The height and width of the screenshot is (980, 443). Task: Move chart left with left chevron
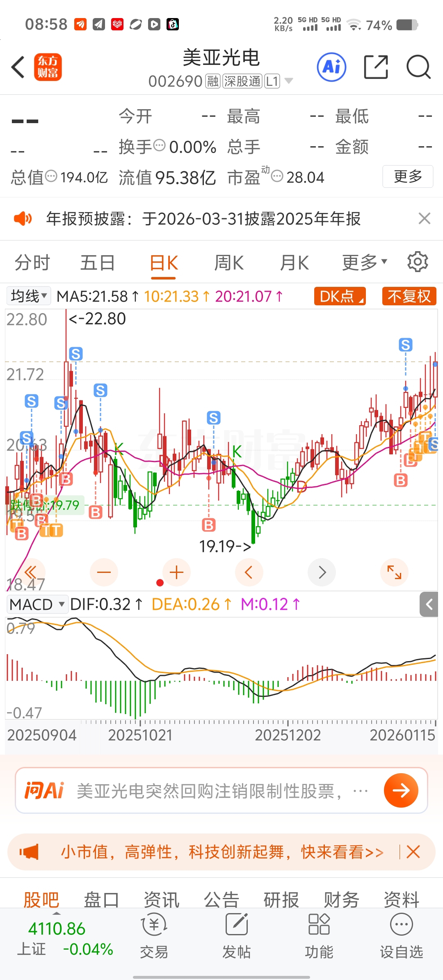point(249,572)
